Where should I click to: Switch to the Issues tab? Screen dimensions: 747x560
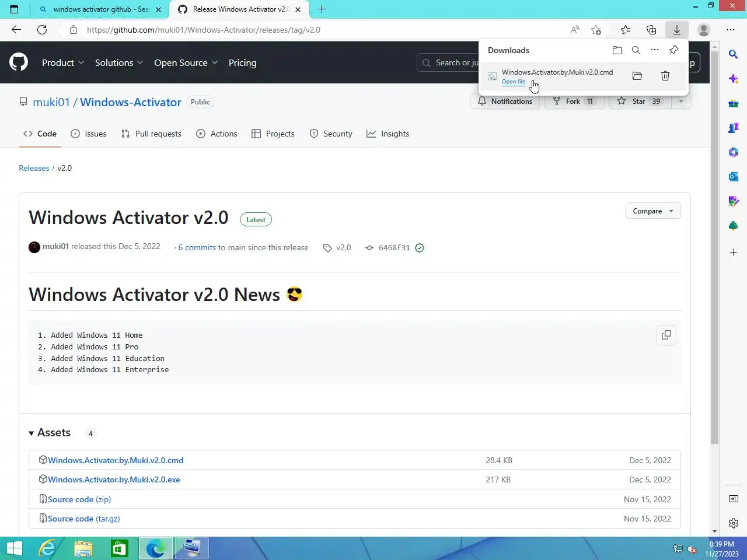pos(89,134)
